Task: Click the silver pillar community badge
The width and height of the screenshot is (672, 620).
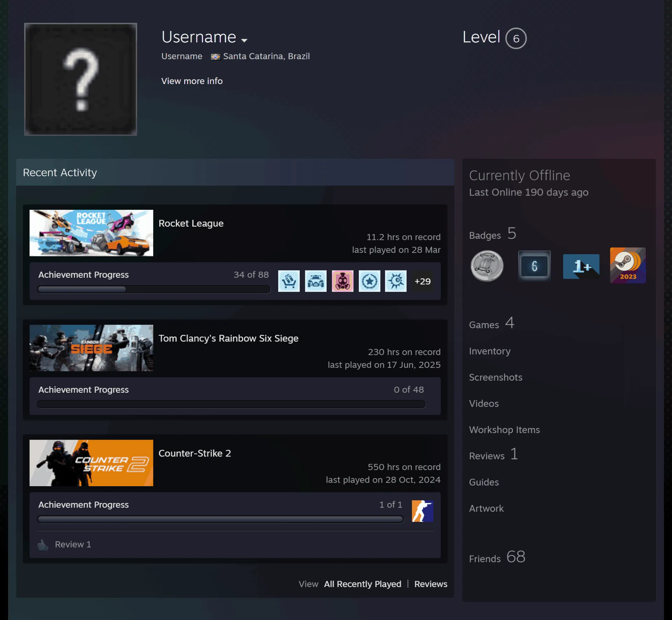Action: click(487, 266)
